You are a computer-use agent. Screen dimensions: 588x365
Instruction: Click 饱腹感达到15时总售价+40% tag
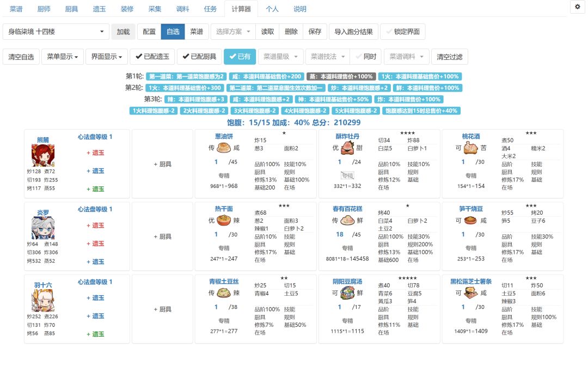pyautogui.click(x=421, y=111)
